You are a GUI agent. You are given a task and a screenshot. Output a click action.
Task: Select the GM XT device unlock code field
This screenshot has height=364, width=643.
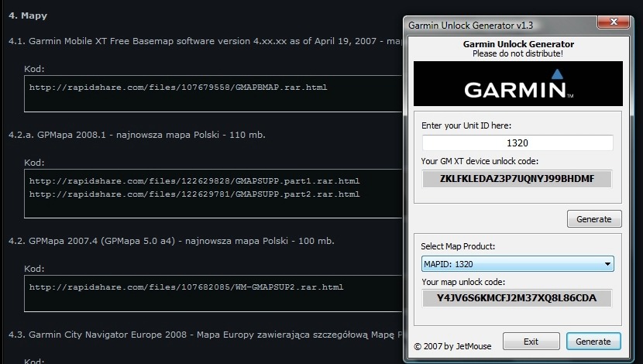(x=517, y=179)
